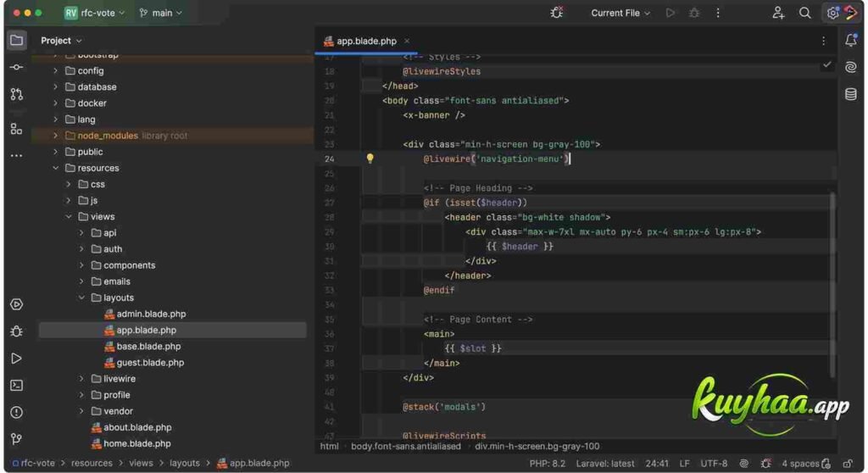The width and height of the screenshot is (868, 473).
Task: Expand the database folder
Action: (x=55, y=87)
